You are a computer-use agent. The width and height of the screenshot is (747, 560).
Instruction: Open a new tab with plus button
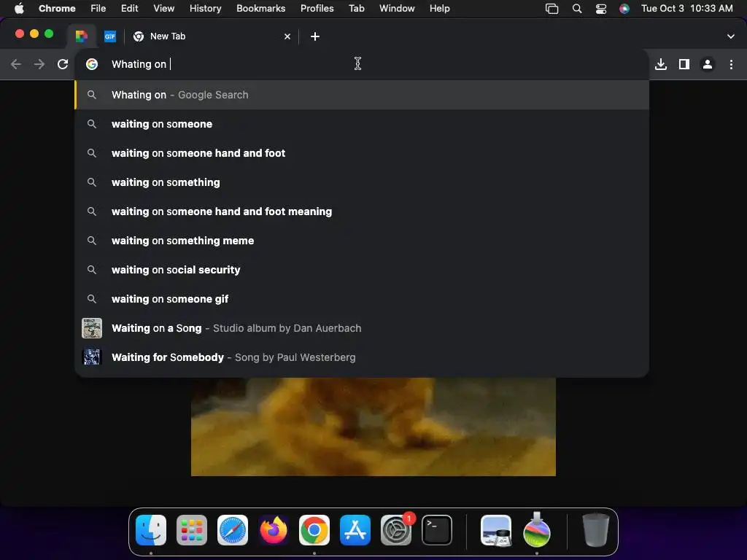click(315, 36)
